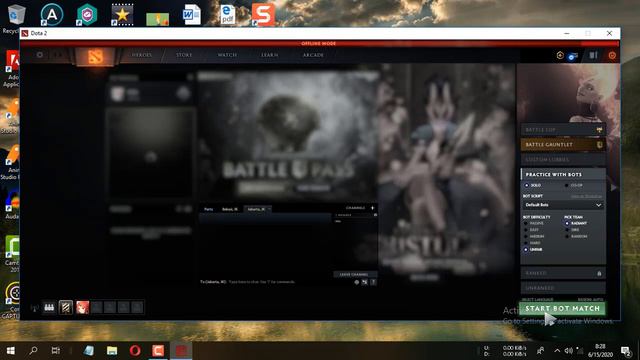
Task: Open File Explorer from taskbar
Action: tap(112, 351)
